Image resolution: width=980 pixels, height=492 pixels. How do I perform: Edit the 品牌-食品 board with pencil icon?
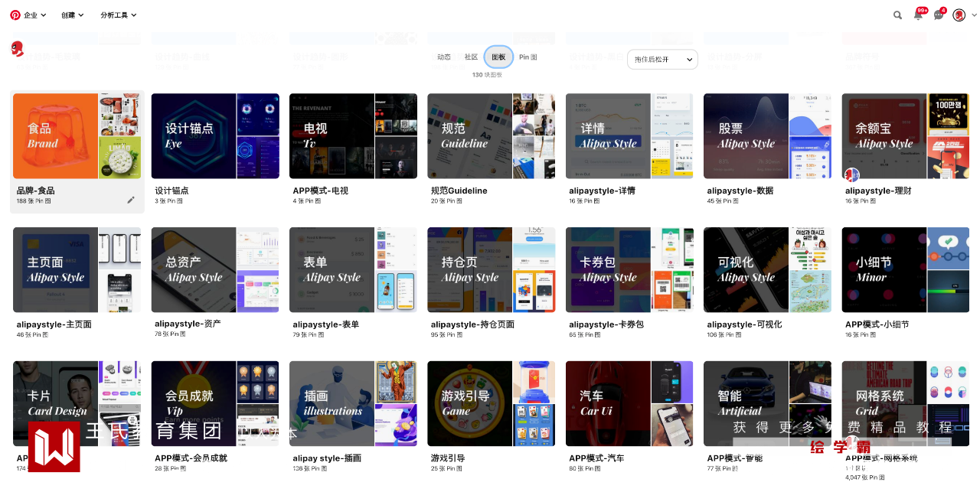(x=131, y=200)
